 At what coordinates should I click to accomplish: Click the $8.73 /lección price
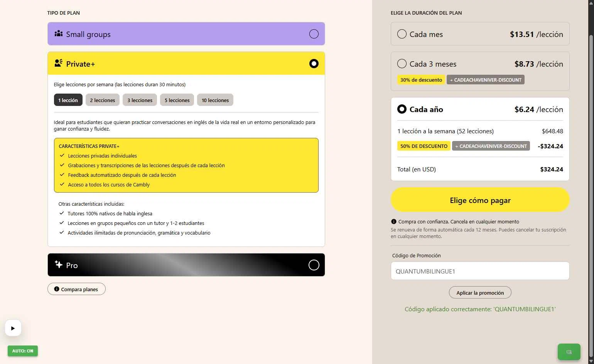(x=539, y=64)
